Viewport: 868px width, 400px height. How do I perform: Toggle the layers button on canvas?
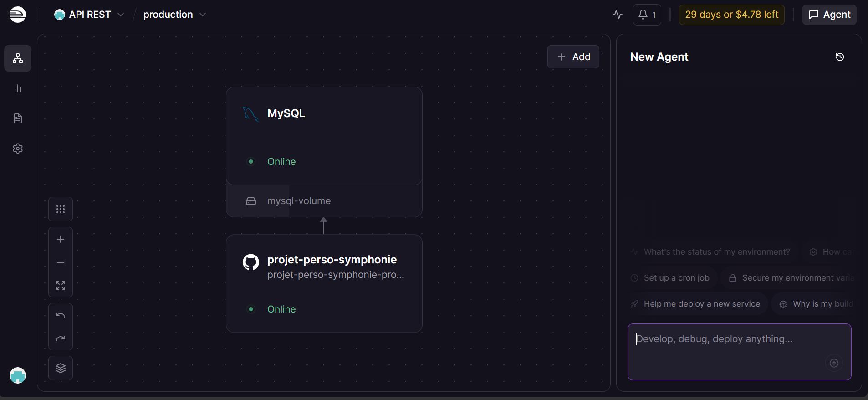[61, 368]
